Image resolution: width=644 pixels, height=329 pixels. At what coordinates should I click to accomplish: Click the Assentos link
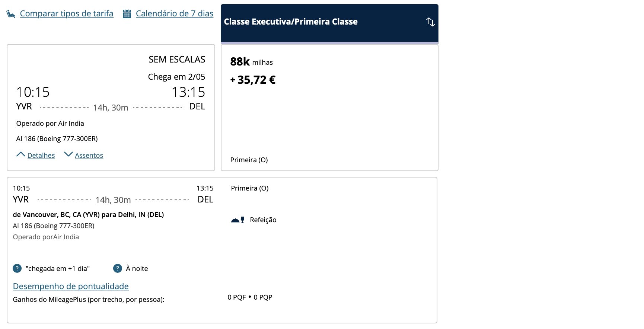pyautogui.click(x=89, y=156)
